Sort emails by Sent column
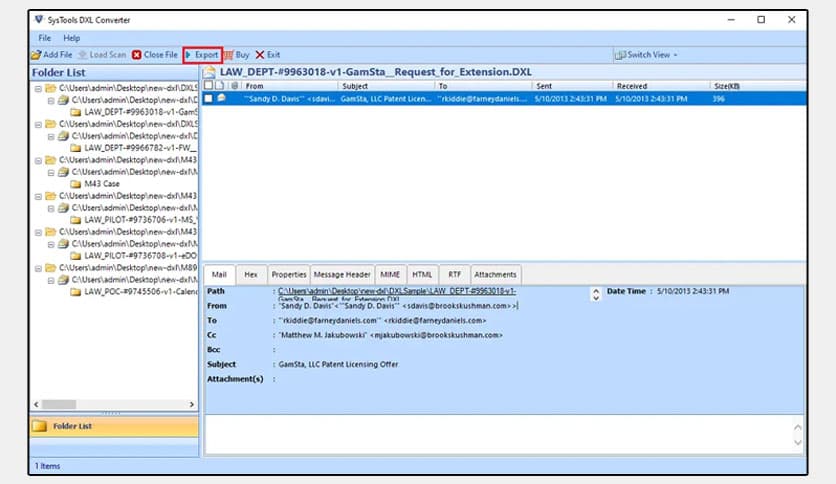 572,86
